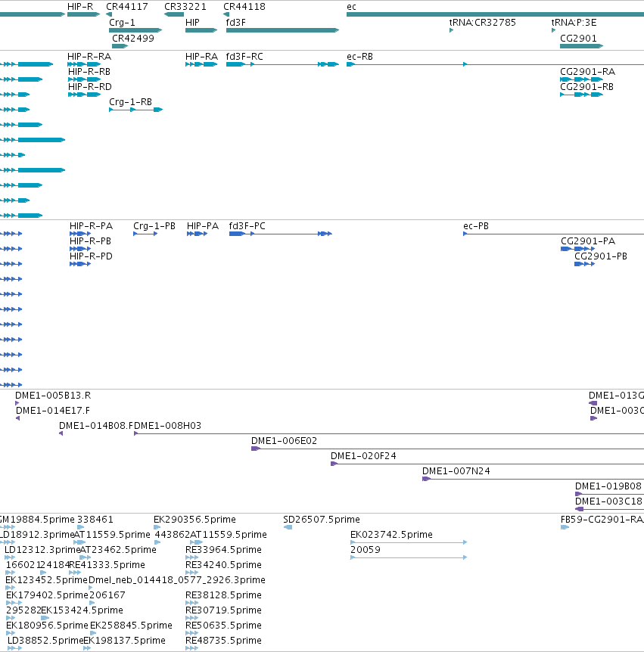Select transcript HIP-R-RD
The width and height of the screenshot is (644, 652).
pos(84,95)
